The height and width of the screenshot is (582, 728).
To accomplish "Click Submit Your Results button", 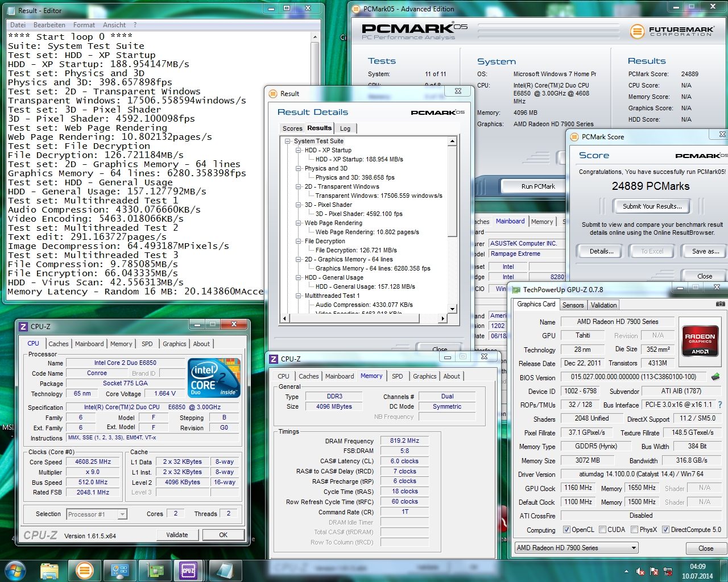I will (x=651, y=206).
